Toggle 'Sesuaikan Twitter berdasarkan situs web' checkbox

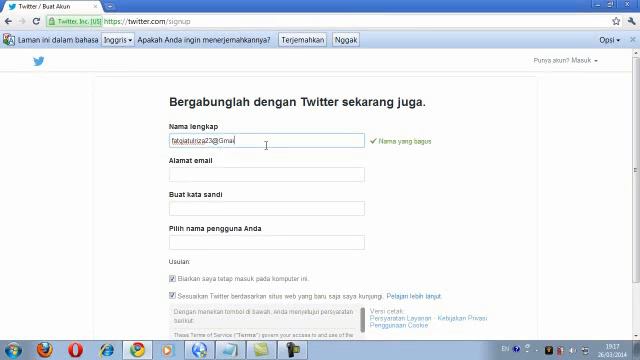point(172,296)
